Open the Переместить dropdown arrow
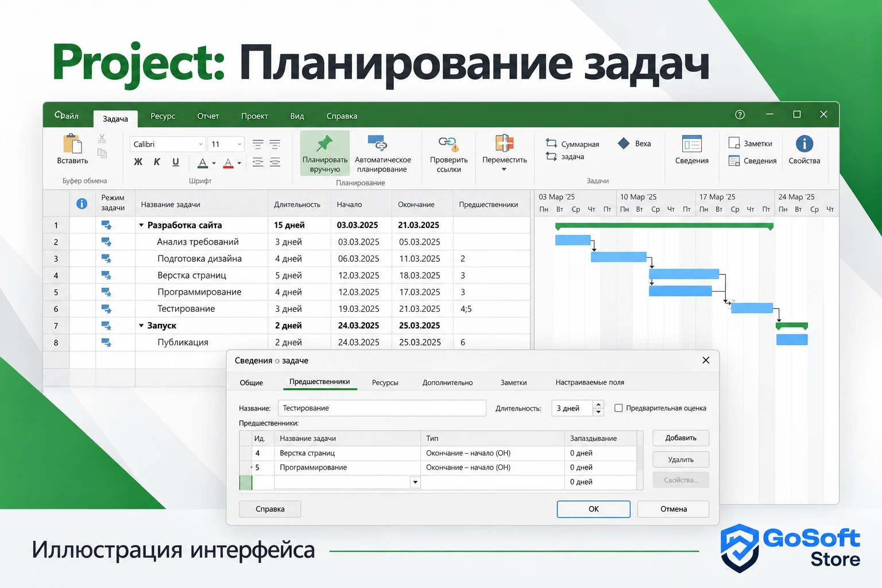Screen dimensions: 882x588 (504, 169)
